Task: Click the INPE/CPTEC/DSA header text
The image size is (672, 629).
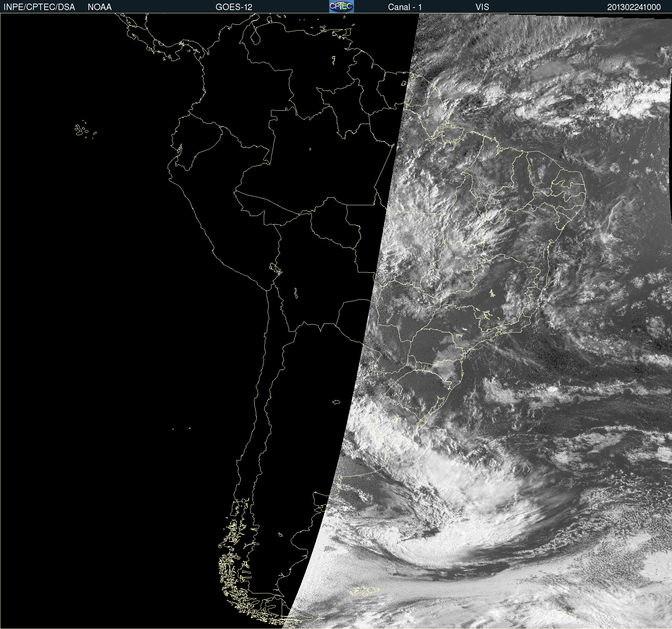Action: click(39, 7)
